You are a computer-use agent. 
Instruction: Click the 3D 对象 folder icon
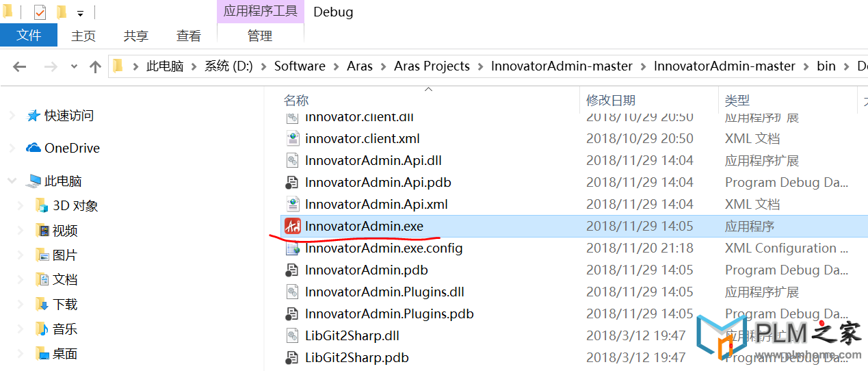[43, 205]
